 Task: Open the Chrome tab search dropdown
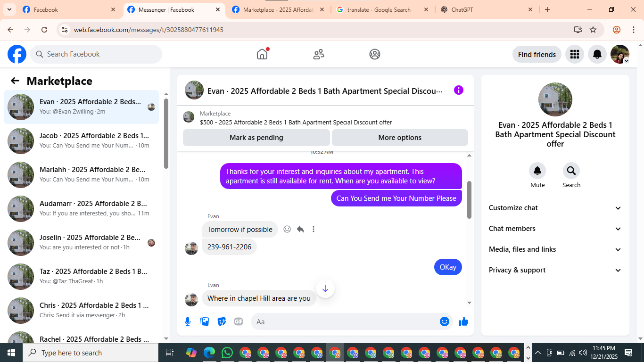(9, 9)
